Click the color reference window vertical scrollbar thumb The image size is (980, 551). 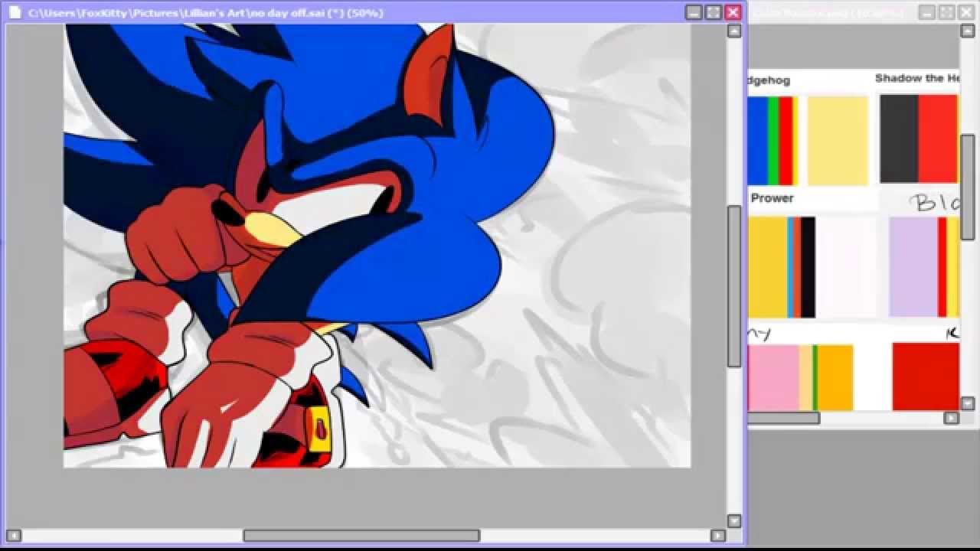tap(967, 187)
